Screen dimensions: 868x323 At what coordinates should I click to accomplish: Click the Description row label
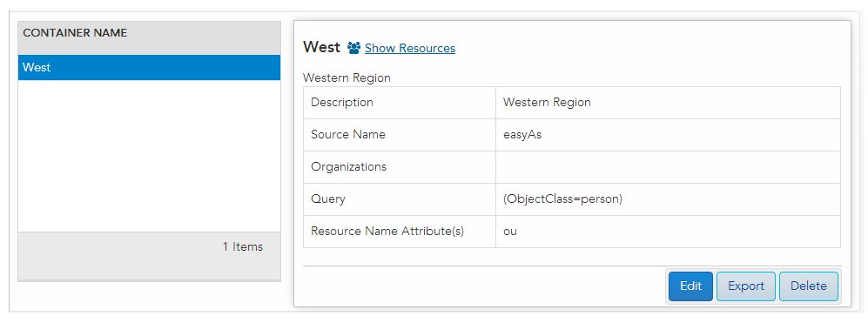click(x=342, y=103)
